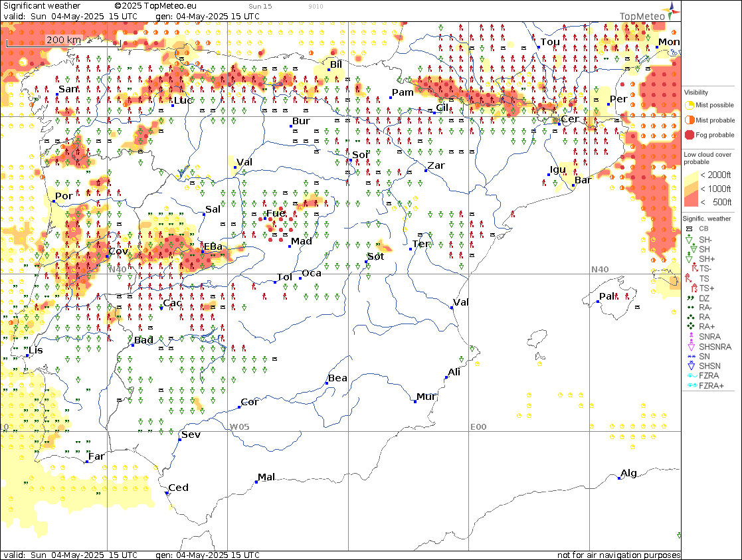Click the FZRA+ heavy freezing rain icon

[x=692, y=385]
